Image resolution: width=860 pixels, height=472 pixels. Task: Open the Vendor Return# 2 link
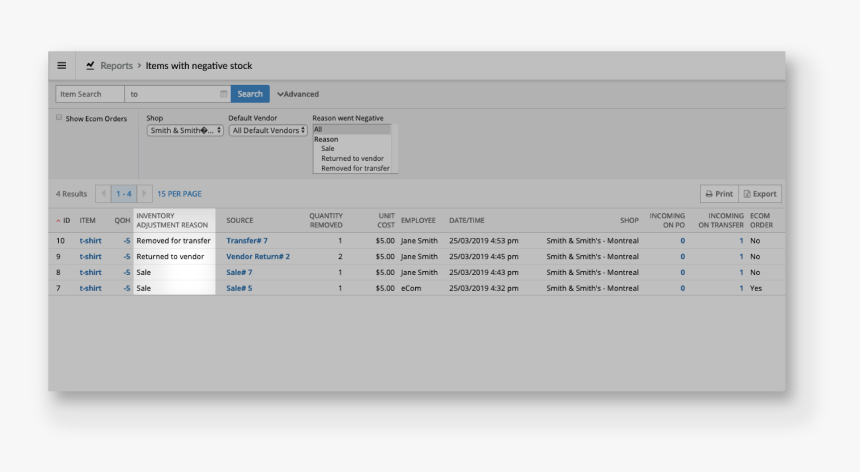tap(258, 257)
